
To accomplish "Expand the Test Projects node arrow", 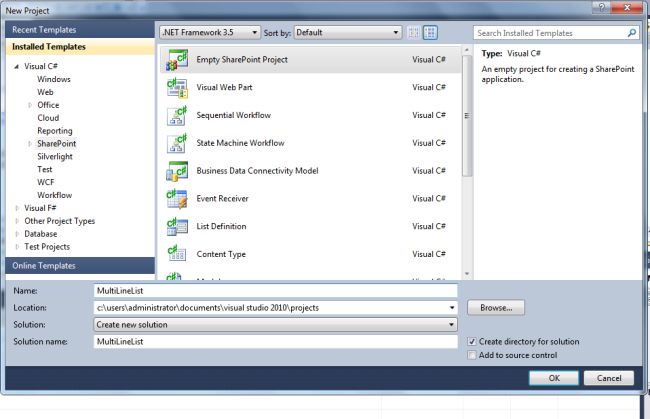I will pos(17,247).
